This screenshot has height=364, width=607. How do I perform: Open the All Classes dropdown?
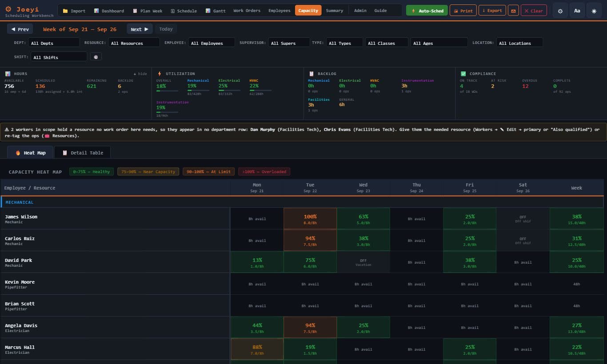[387, 43]
